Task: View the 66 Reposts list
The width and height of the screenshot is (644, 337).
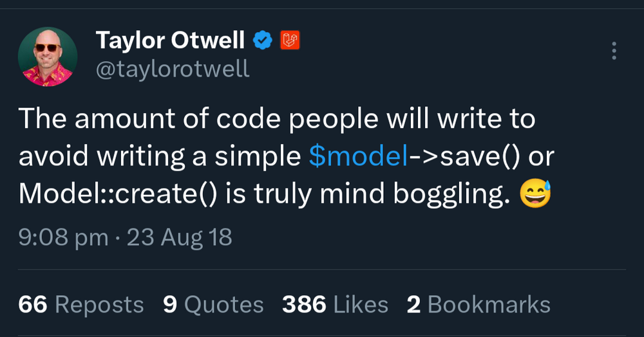Action: [81, 304]
